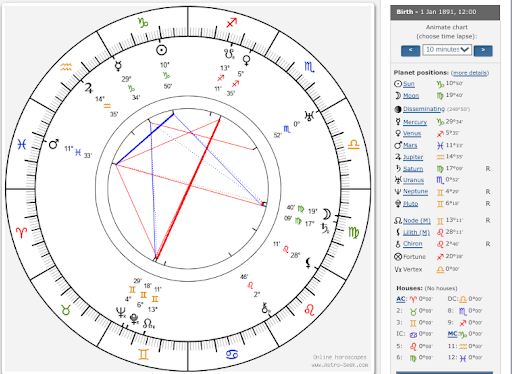Click the Pisces sign on outer ring
The width and height of the screenshot is (512, 374).
(x=22, y=144)
